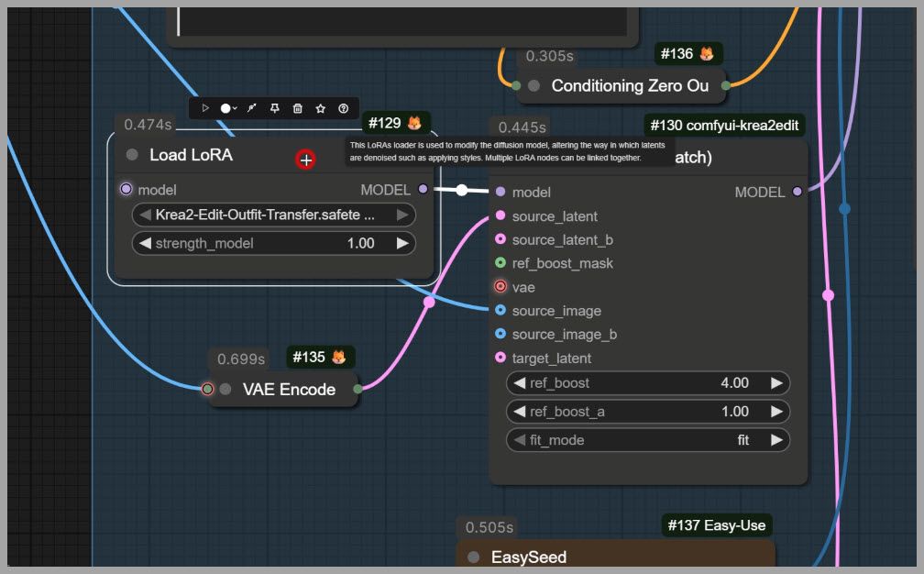This screenshot has height=574, width=924.
Task: Click the 0.445s execution time label
Action: coord(522,127)
